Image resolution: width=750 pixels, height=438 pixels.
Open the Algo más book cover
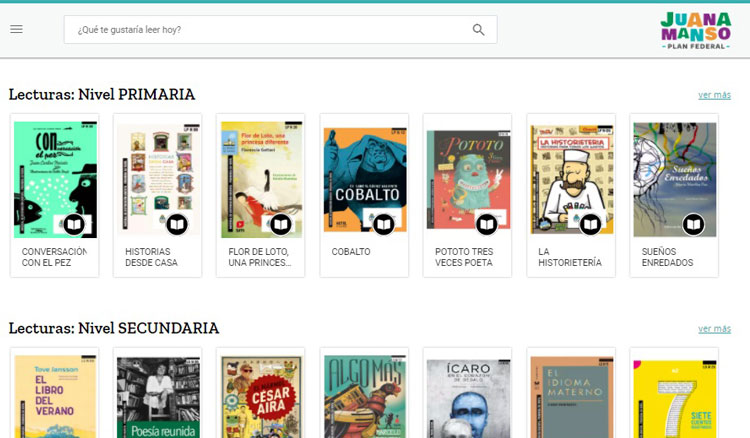tap(365, 396)
